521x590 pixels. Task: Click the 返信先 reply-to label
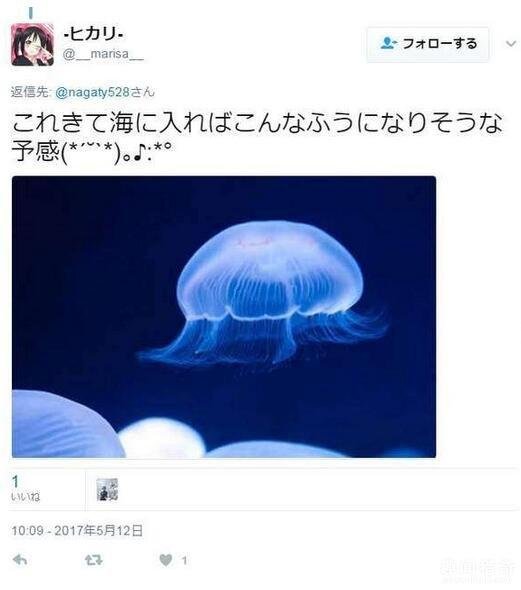coord(30,92)
